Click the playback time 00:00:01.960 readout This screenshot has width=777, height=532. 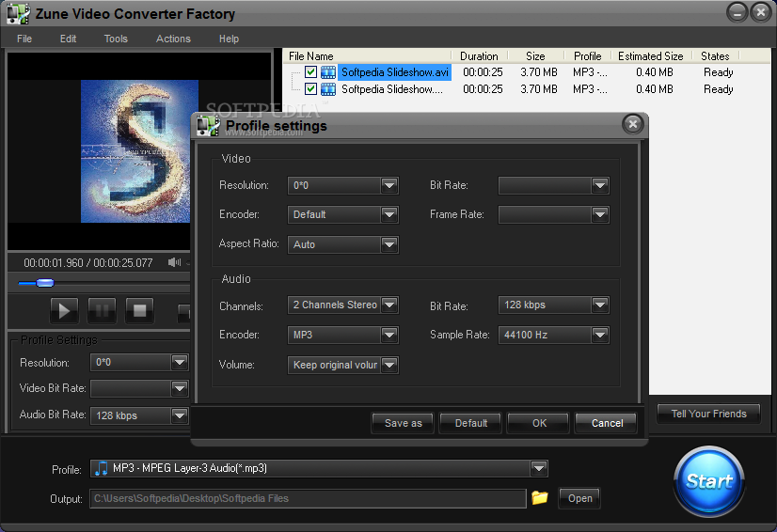(x=53, y=263)
